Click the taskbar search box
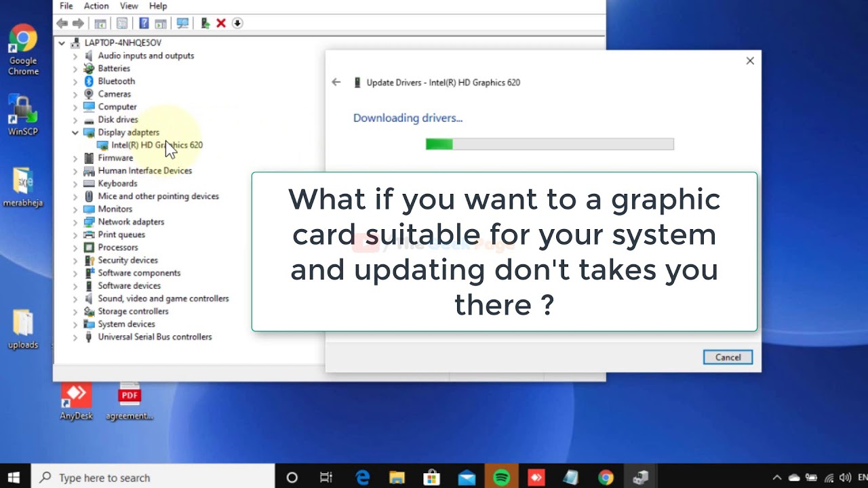Viewport: 868px width, 488px height. (153, 478)
